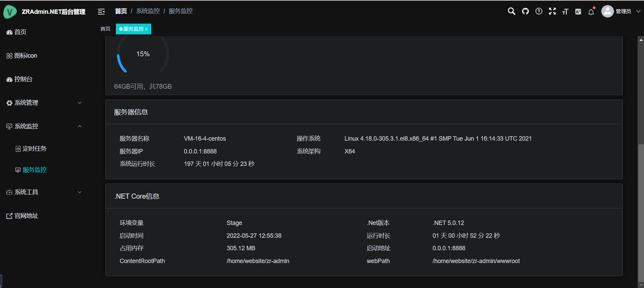Screen dimensions: 644x288
Task: Open the notifications bell
Action: (x=591, y=12)
